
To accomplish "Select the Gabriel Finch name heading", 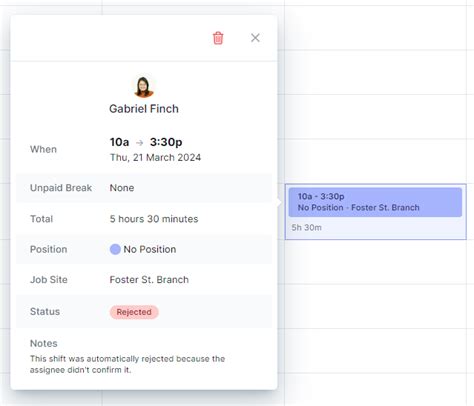I will tap(144, 109).
